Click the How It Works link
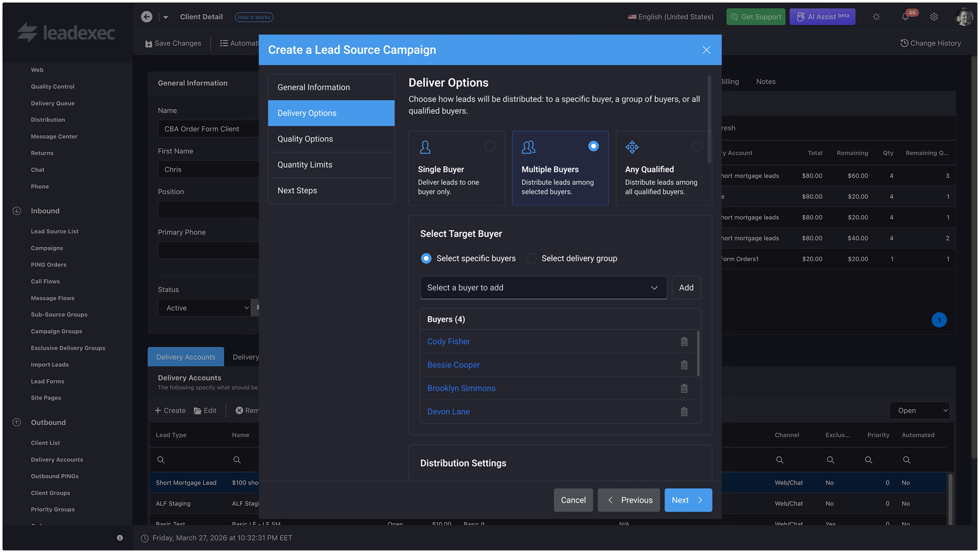Viewport: 980px width, 553px height. pyautogui.click(x=254, y=17)
